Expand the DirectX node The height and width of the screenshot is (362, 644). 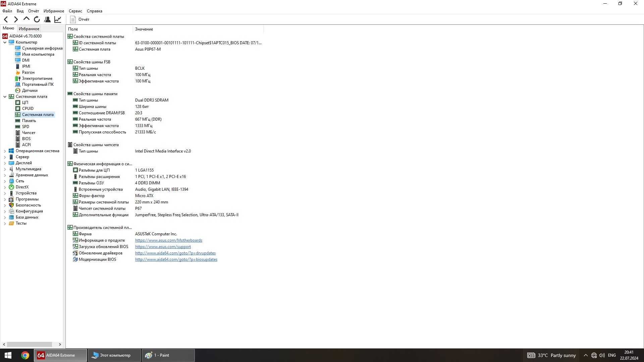pos(5,187)
